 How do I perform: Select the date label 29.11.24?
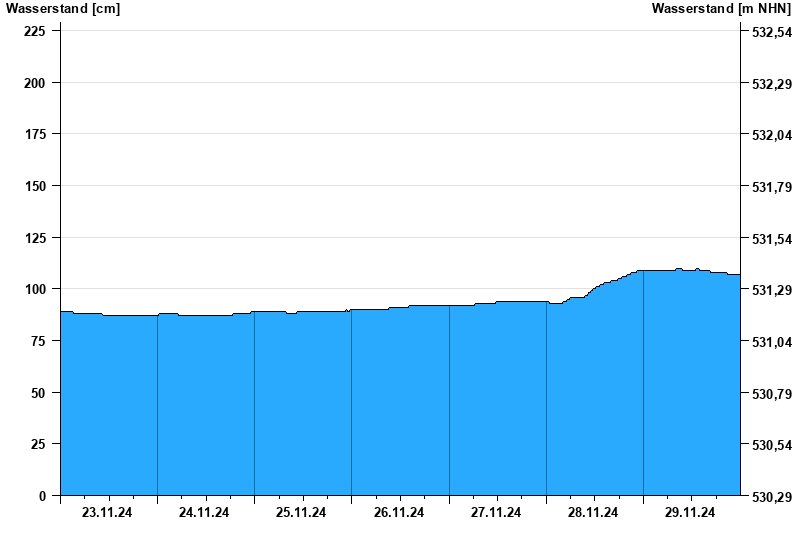pyautogui.click(x=690, y=512)
